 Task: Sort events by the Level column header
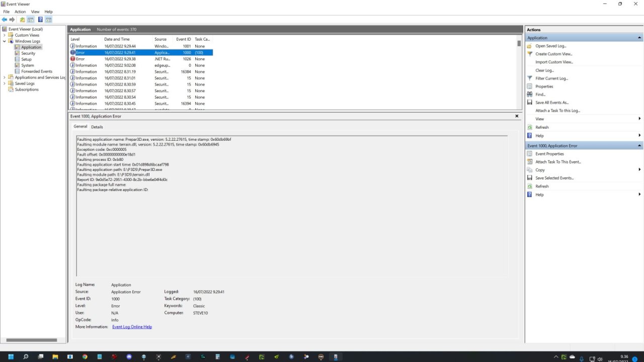(x=86, y=39)
